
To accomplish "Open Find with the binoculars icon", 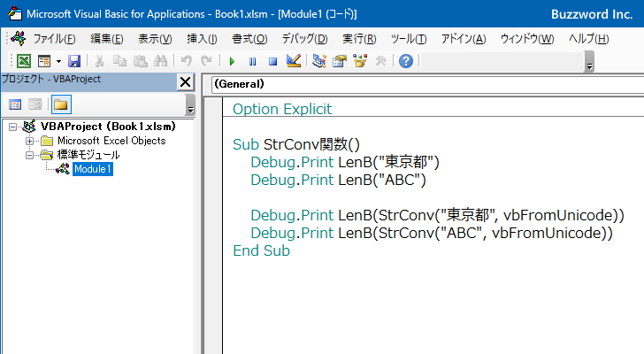I will tap(161, 61).
